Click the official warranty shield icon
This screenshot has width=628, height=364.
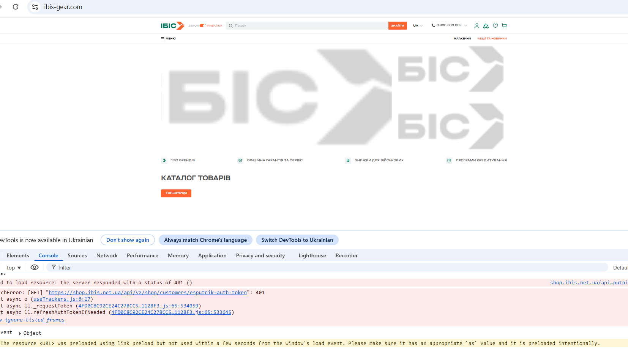[240, 161]
